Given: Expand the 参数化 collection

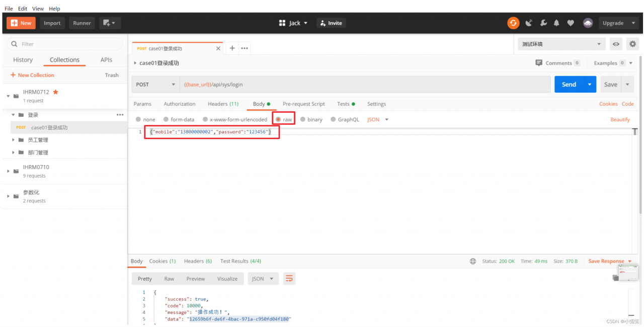Looking at the screenshot, I should pyautogui.click(x=8, y=196).
